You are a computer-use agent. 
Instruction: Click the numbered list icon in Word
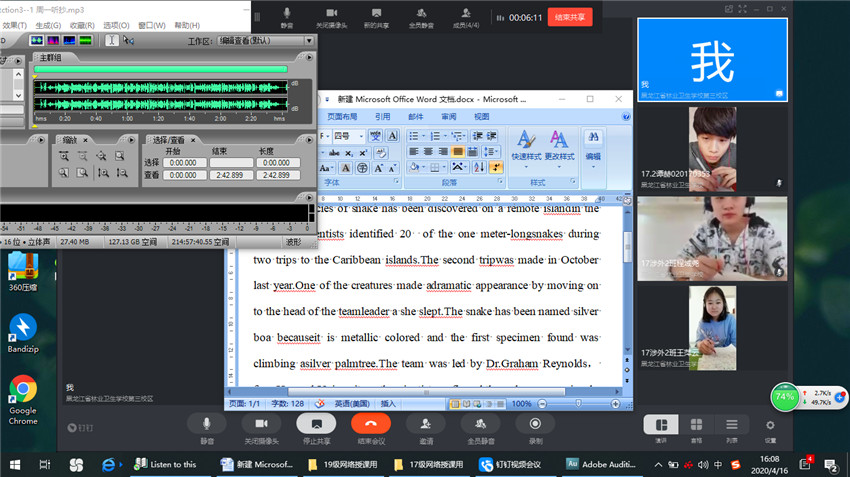(x=436, y=136)
